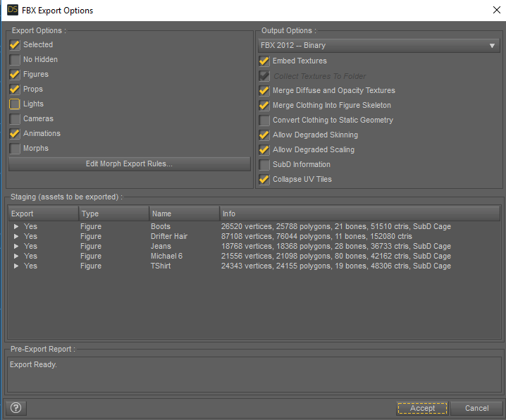This screenshot has width=506, height=420.
Task: Enable the Cameras checkbox
Action: (x=15, y=118)
